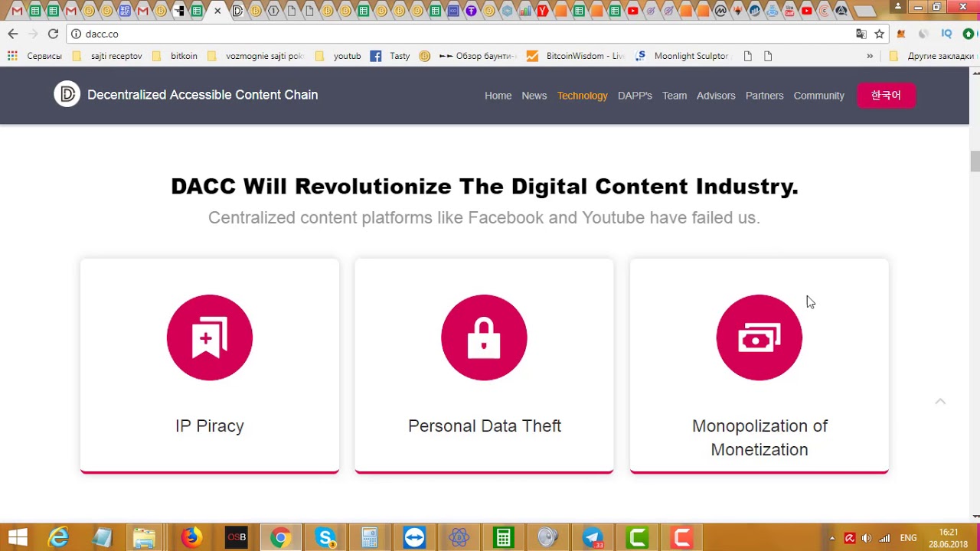Screen dimensions: 980x551
Task: Click the MetaMask fox extension icon
Action: click(901, 34)
